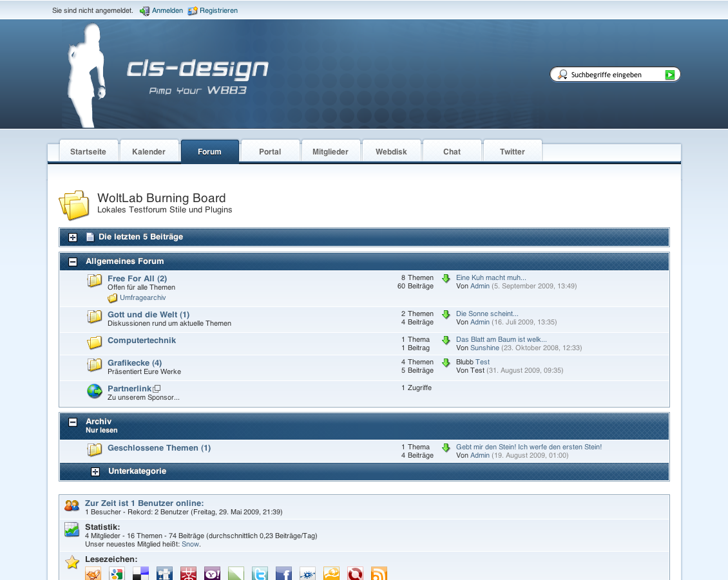Expand the Die letzten 5 Beiträge section
The image size is (728, 580).
(73, 237)
